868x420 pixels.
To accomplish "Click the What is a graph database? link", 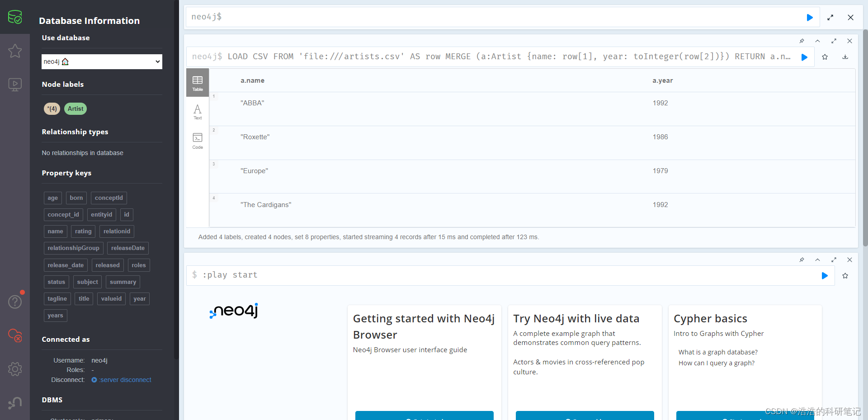I will [x=718, y=352].
